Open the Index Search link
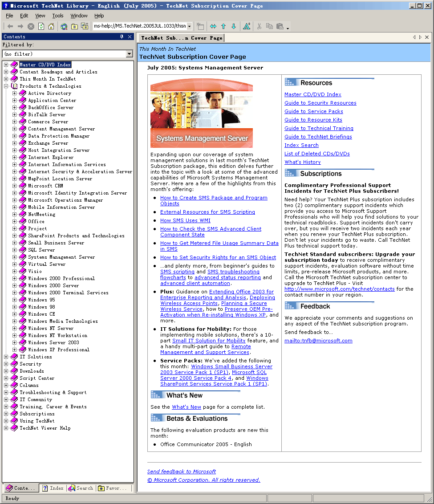434x504 pixels. click(x=301, y=145)
